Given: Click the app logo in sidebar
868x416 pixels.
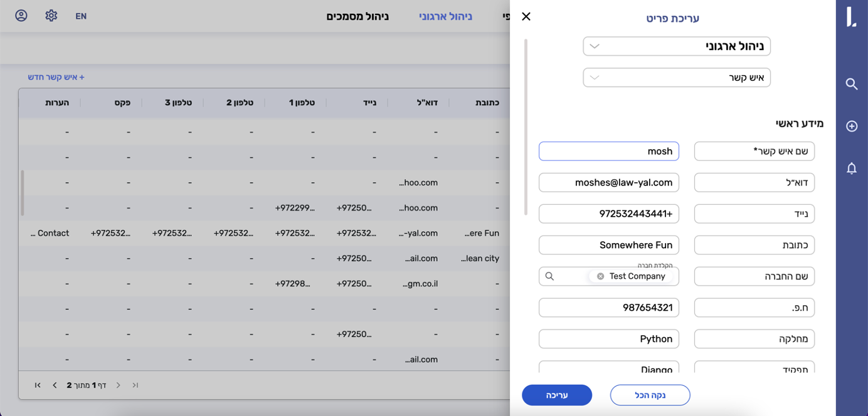Looking at the screenshot, I should [851, 17].
